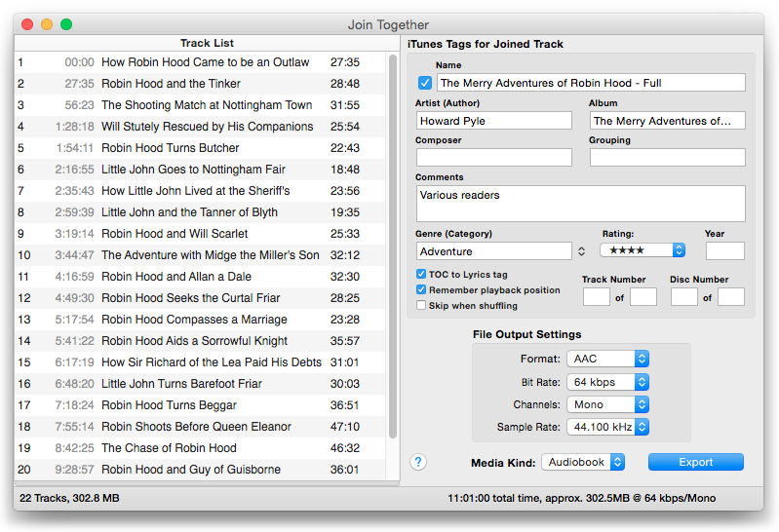Uncheck Remember playback position

[421, 289]
